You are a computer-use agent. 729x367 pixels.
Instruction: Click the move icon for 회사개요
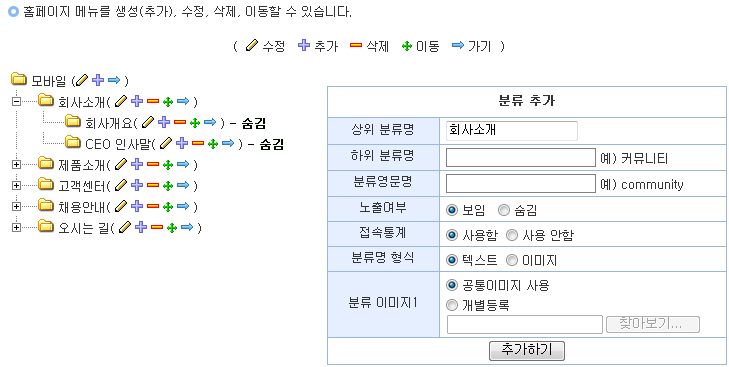(x=195, y=122)
